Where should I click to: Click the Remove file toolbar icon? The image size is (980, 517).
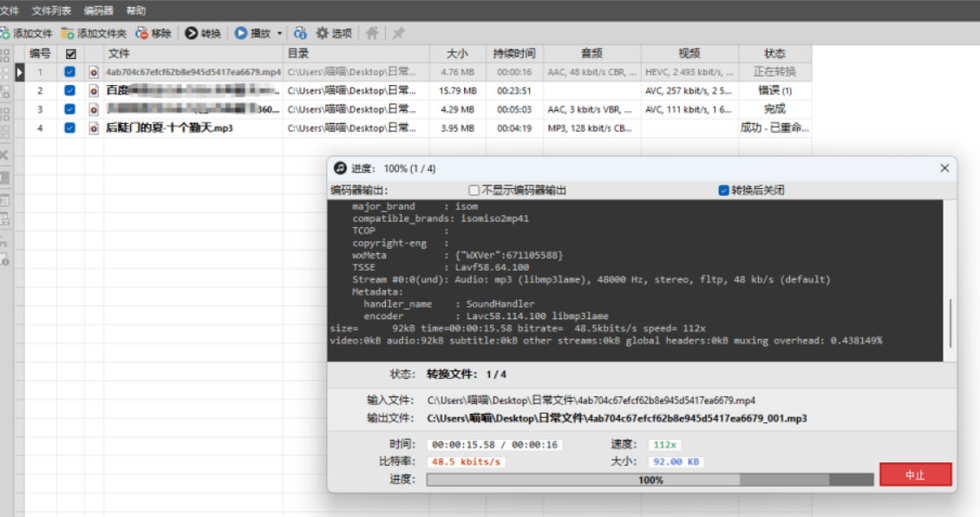tap(142, 33)
